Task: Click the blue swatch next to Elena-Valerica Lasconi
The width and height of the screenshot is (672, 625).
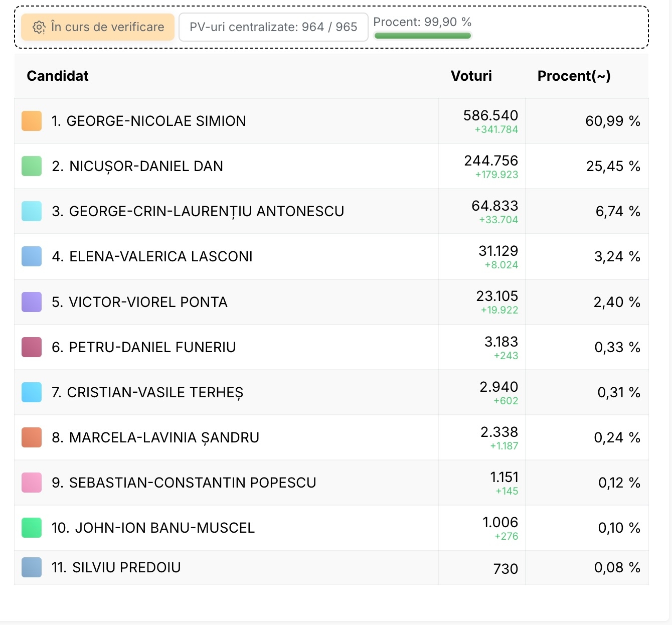Action: [x=32, y=256]
